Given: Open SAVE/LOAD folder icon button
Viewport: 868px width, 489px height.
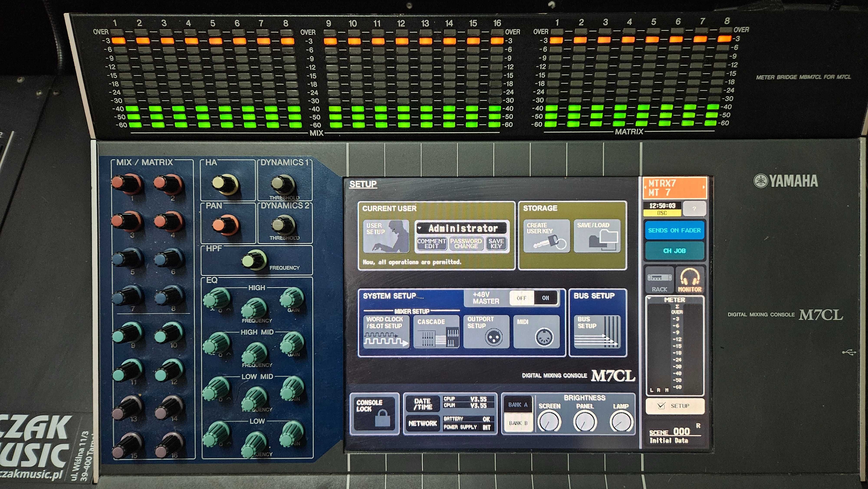Looking at the screenshot, I should (597, 236).
